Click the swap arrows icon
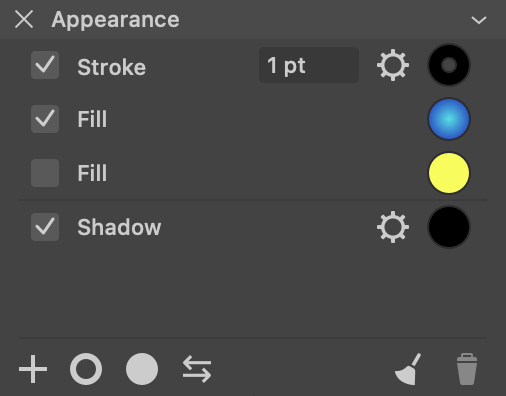 [x=197, y=369]
